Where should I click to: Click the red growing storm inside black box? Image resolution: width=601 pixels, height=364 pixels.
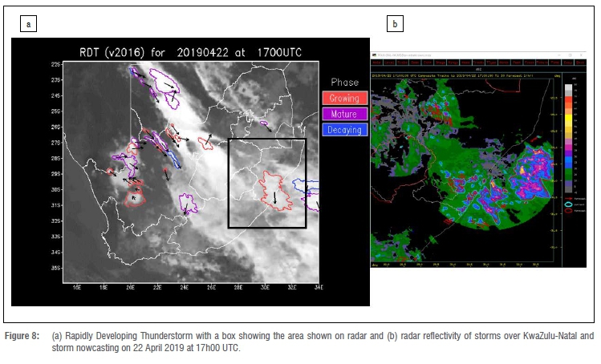tap(274, 191)
